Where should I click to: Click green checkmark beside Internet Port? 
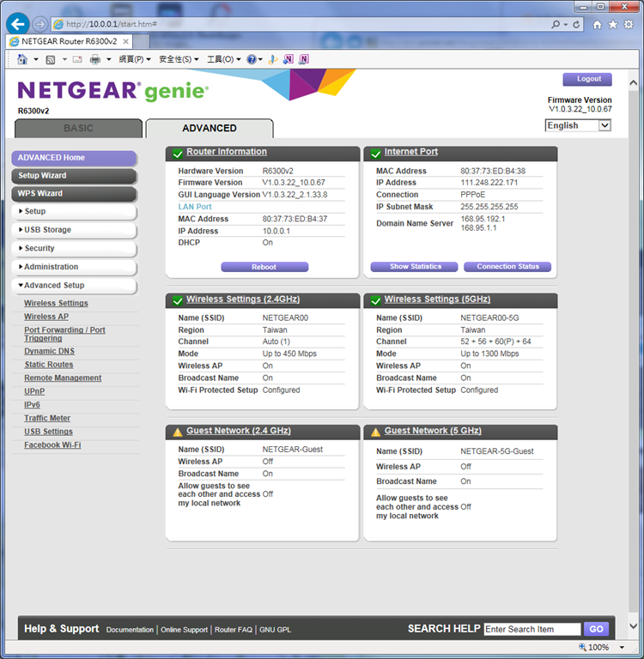[375, 154]
